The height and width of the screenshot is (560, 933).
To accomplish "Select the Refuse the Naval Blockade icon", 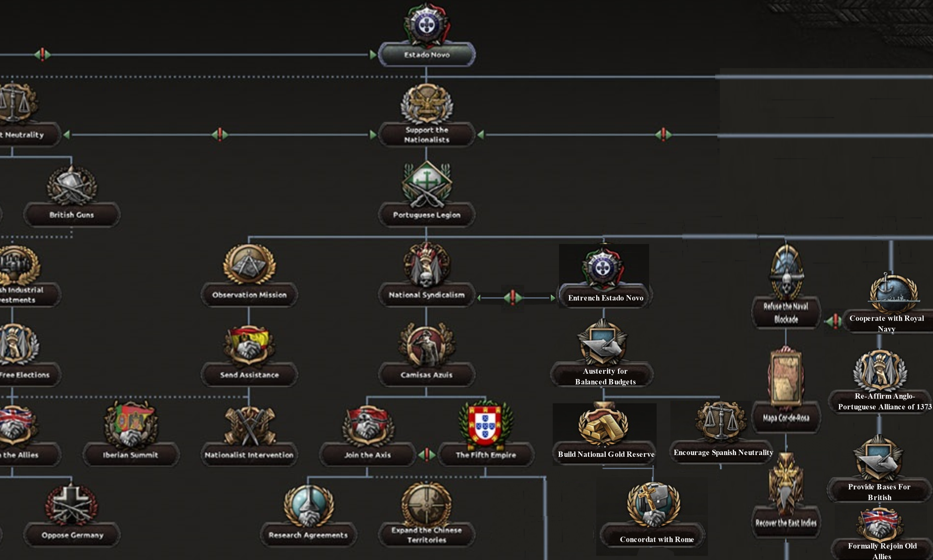I will 786,272.
